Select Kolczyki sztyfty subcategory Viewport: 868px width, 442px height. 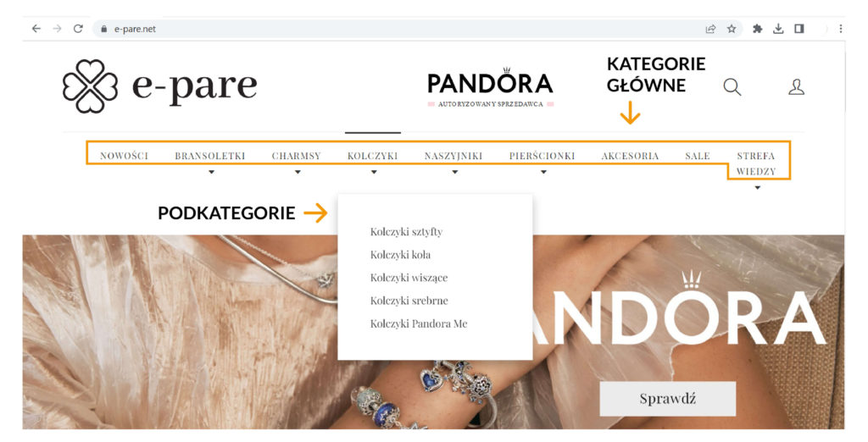(406, 232)
